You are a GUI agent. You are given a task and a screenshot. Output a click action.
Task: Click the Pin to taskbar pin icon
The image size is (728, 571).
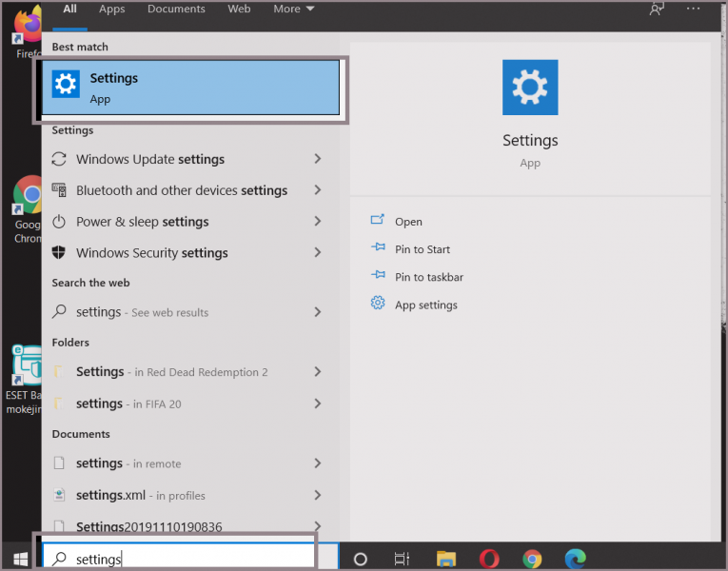378,275
